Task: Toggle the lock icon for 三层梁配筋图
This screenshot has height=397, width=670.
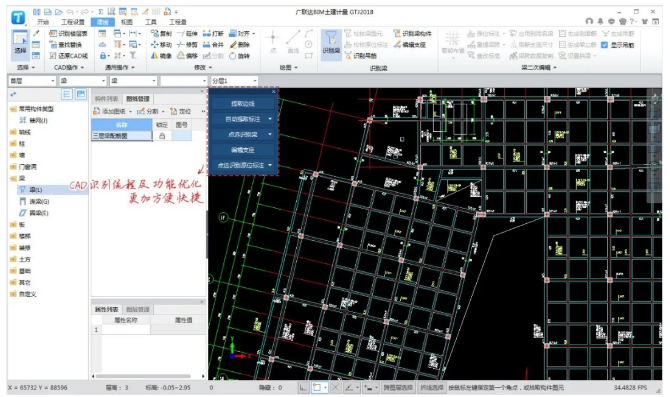Action: pos(162,136)
